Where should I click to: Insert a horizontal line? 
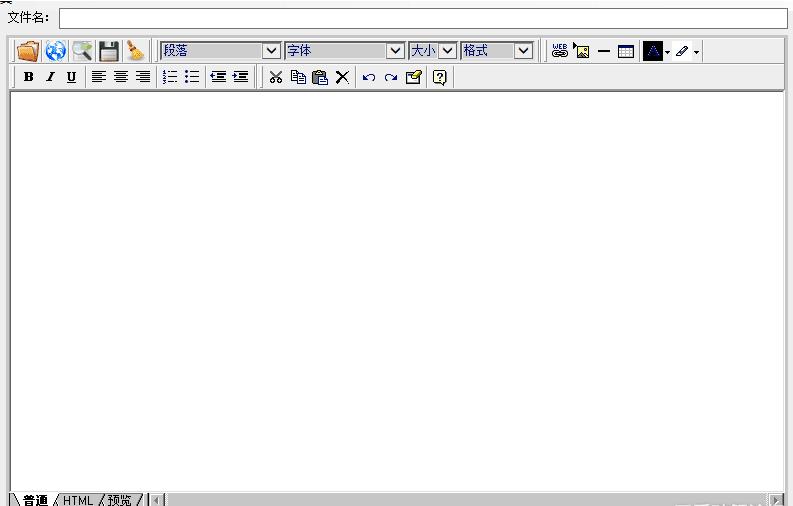pos(603,51)
